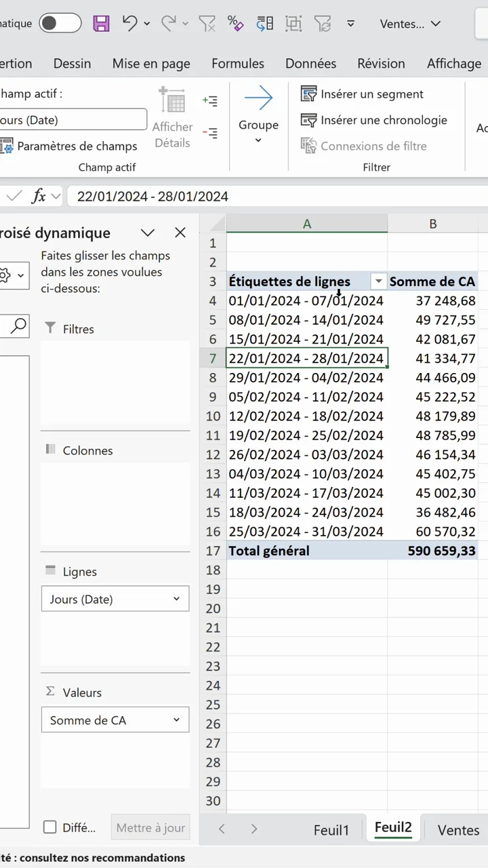Click the dashed-frame selection icon in toolbar

coord(293,24)
